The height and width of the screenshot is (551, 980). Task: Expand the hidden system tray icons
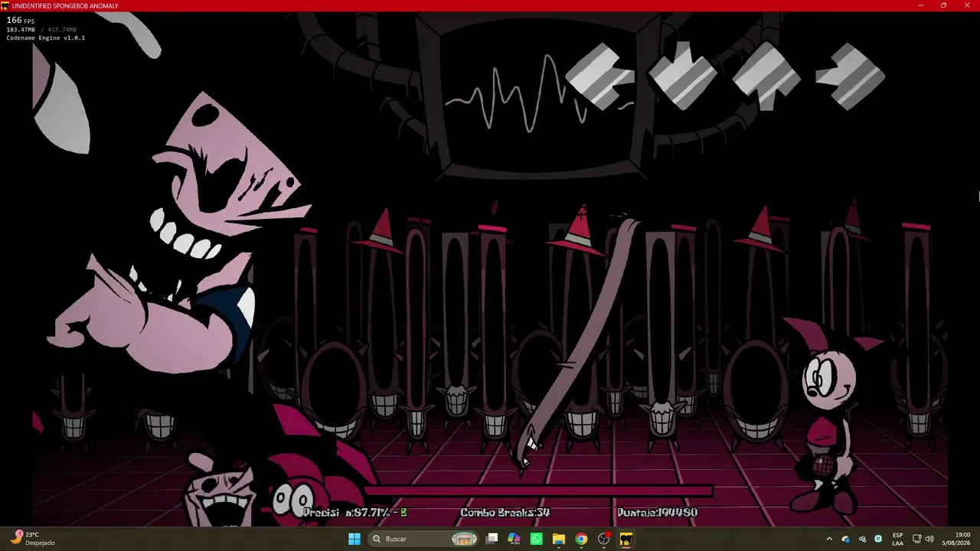tap(829, 539)
